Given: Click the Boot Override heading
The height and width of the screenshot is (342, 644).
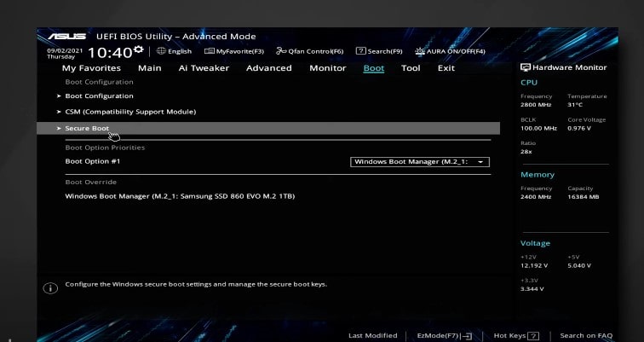Looking at the screenshot, I should pos(91,183).
